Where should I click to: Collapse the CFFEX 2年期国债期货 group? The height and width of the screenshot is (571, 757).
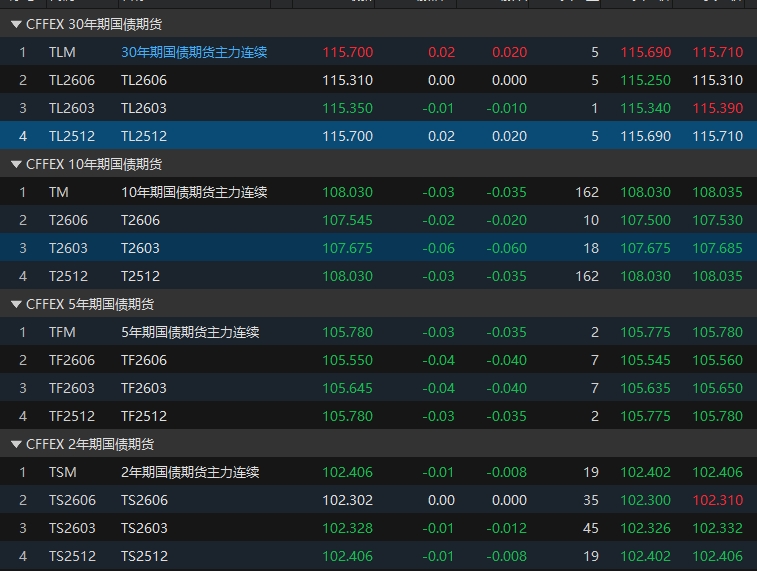click(16, 444)
